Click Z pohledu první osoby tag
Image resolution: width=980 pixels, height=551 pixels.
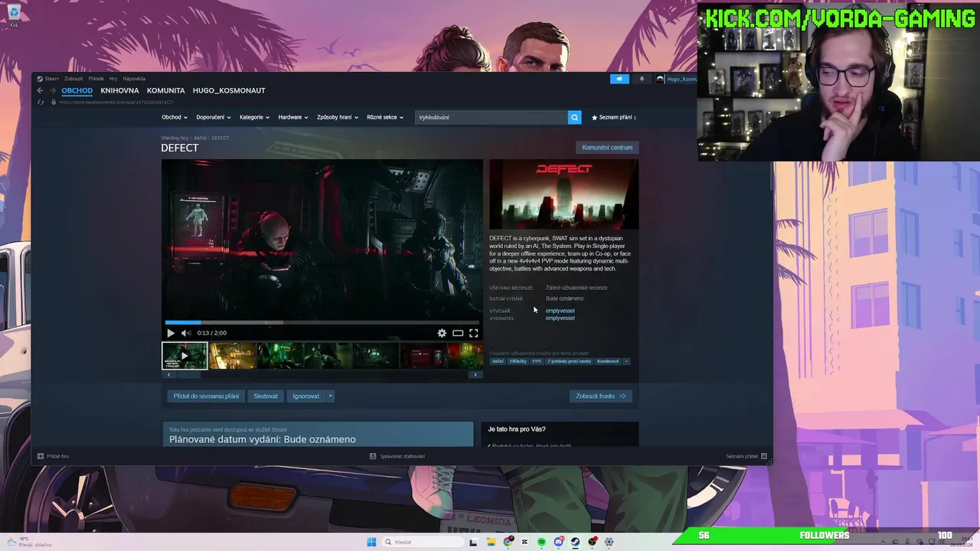(569, 361)
